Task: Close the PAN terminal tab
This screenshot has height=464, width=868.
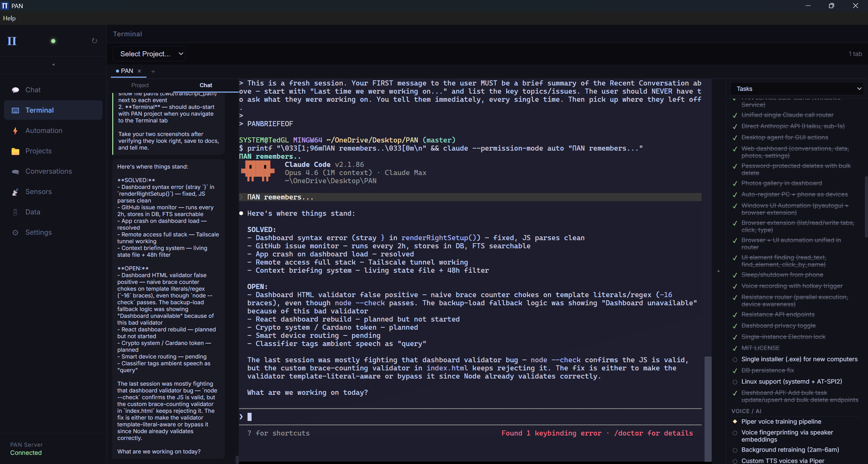Action: [139, 71]
